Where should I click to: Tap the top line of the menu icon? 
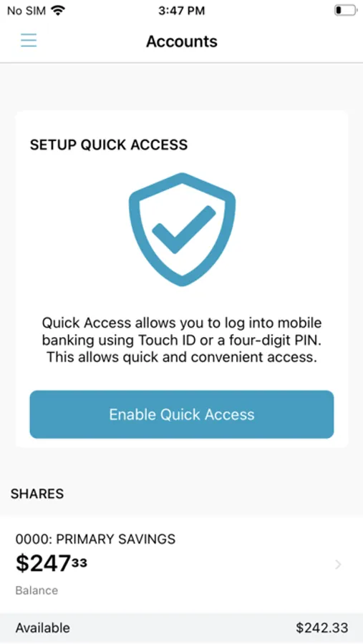click(29, 34)
